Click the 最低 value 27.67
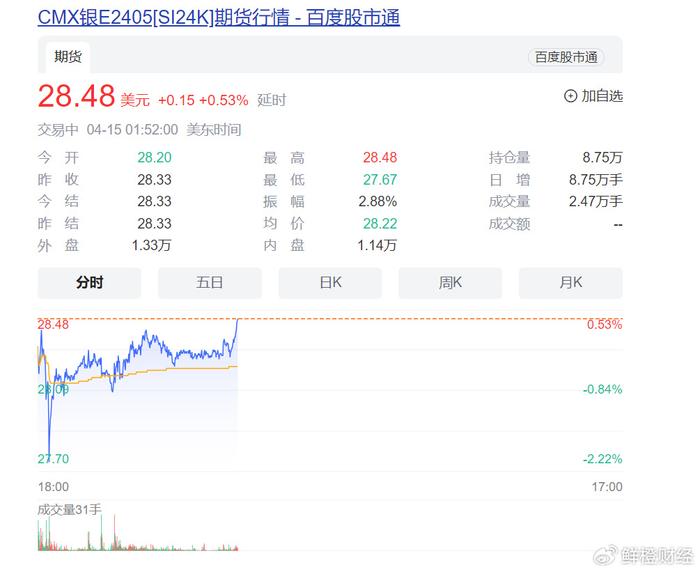This screenshot has height=572, width=700. click(x=380, y=180)
